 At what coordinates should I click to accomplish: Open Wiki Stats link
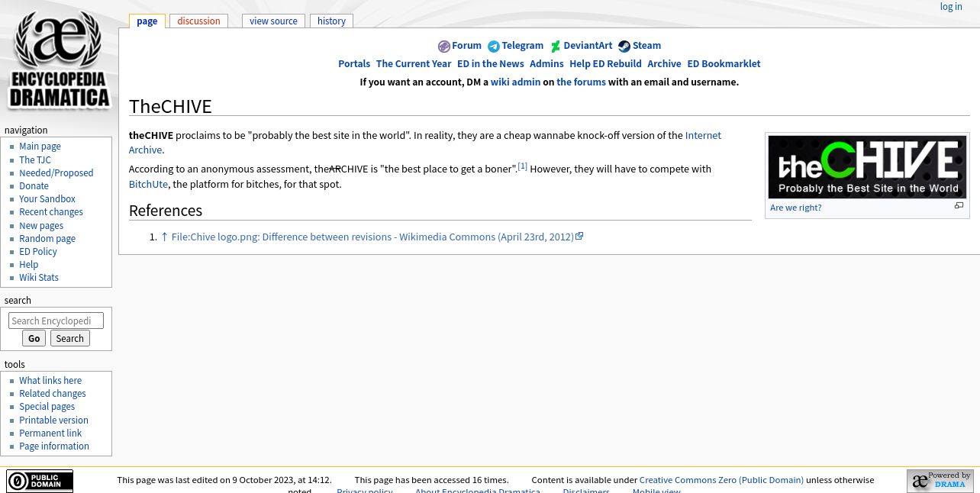(x=39, y=278)
